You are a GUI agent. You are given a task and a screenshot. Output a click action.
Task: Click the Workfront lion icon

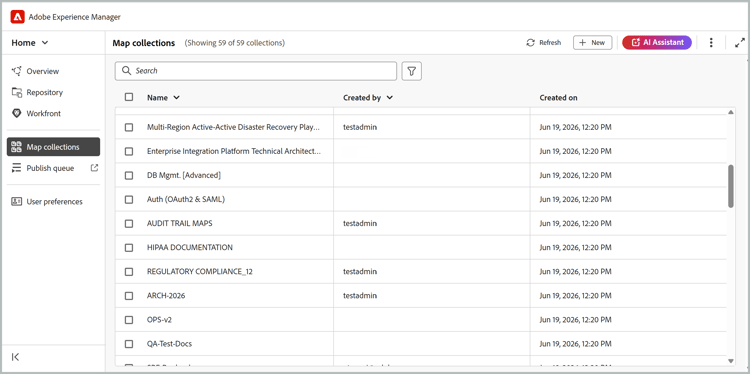17,113
